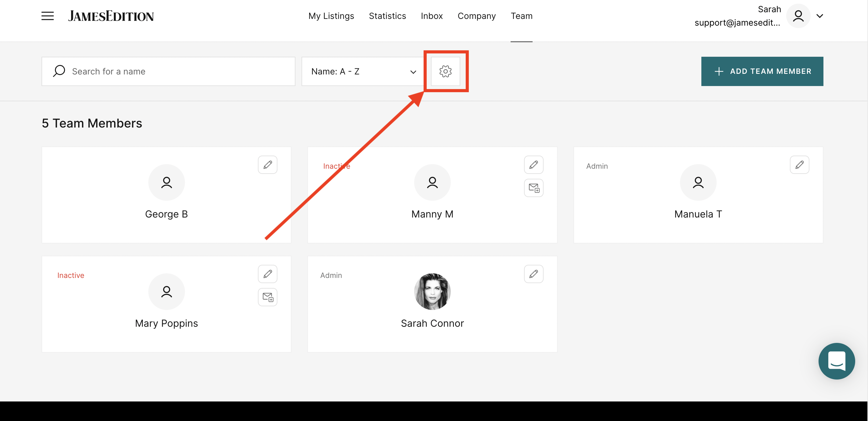Open the edit icon on Manuela T's card
The height and width of the screenshot is (421, 868).
(x=800, y=165)
